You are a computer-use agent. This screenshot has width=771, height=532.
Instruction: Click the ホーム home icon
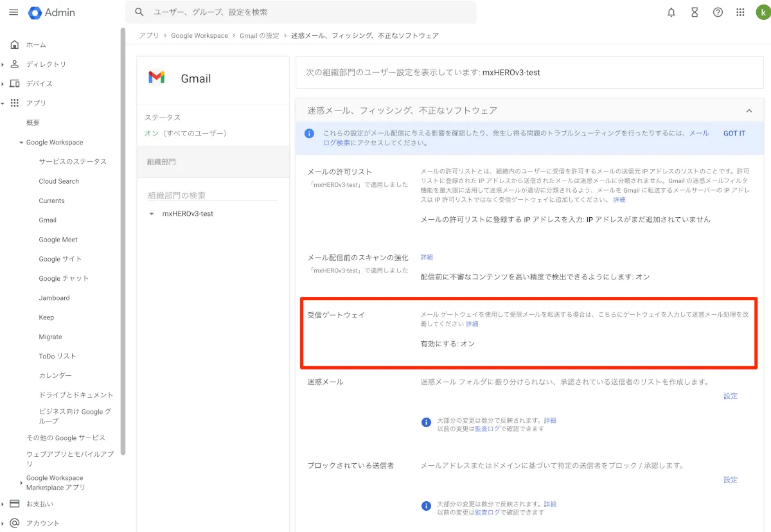[15, 44]
